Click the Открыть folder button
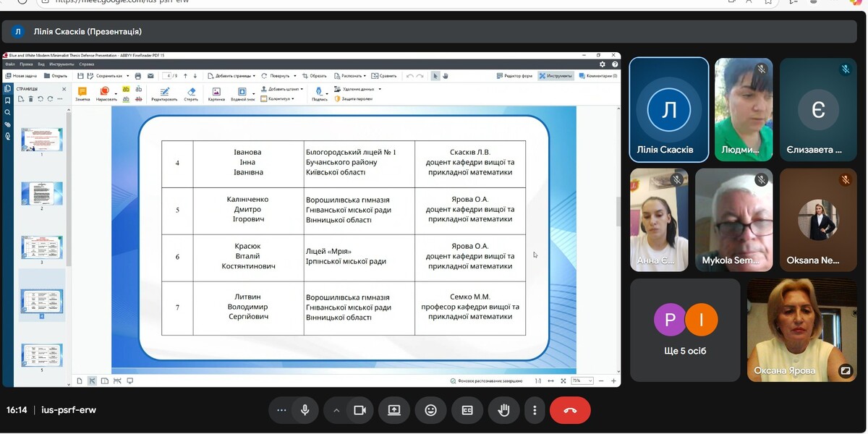Viewport: 868px width, 434px height. [56, 75]
